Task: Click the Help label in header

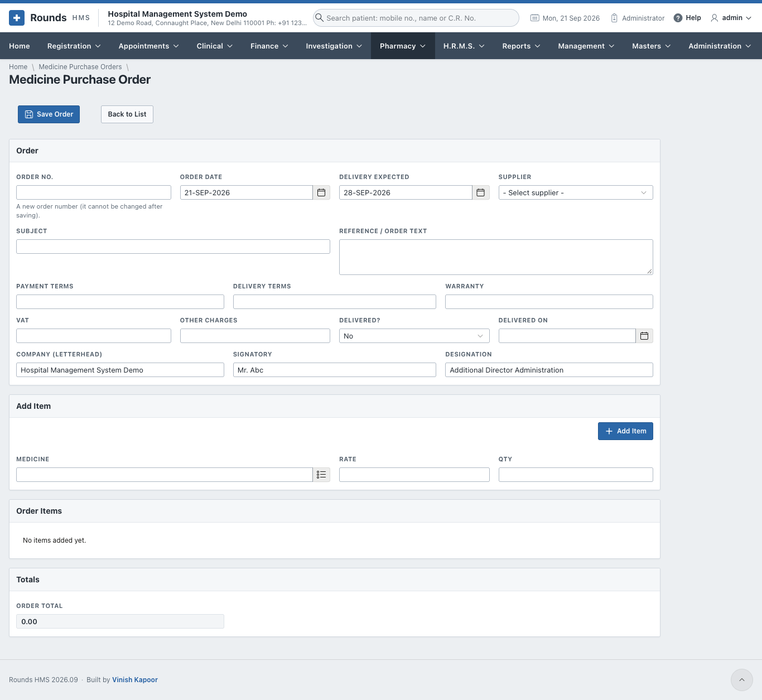Action: coord(693,18)
